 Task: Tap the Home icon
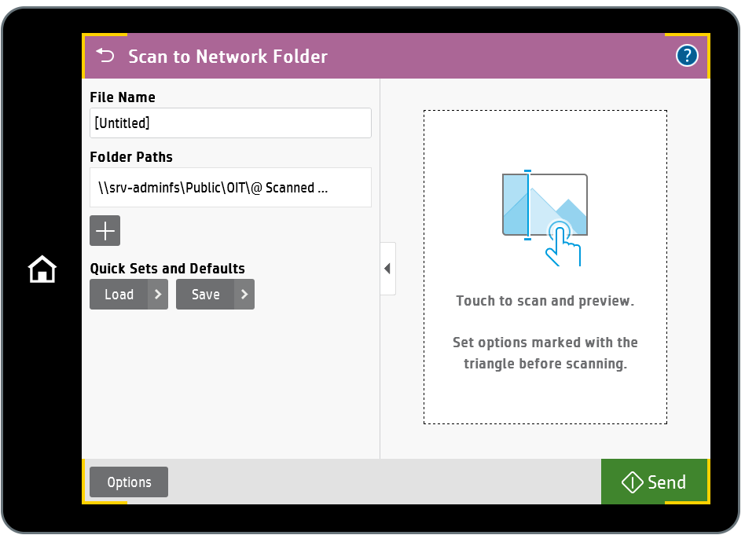pos(42,269)
